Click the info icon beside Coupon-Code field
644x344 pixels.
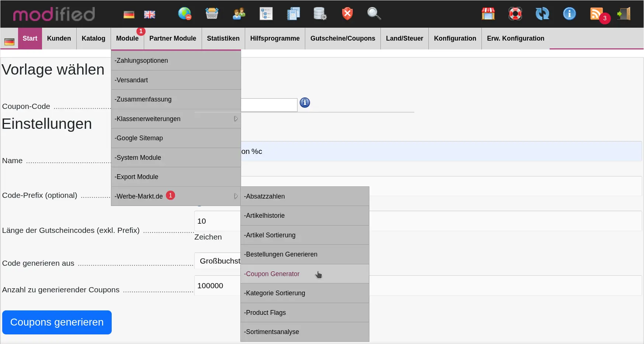[304, 103]
